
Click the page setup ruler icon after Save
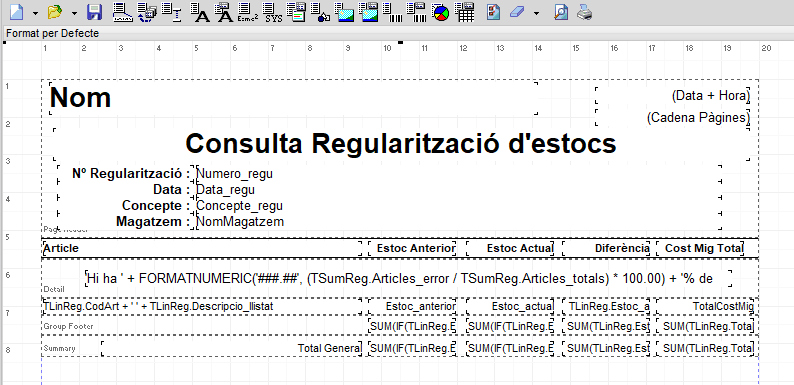click(x=123, y=12)
